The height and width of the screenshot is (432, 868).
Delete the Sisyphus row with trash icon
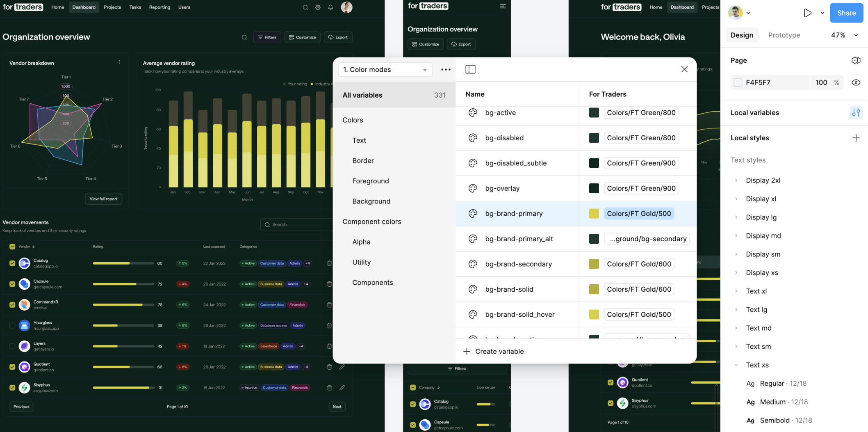[x=329, y=388]
